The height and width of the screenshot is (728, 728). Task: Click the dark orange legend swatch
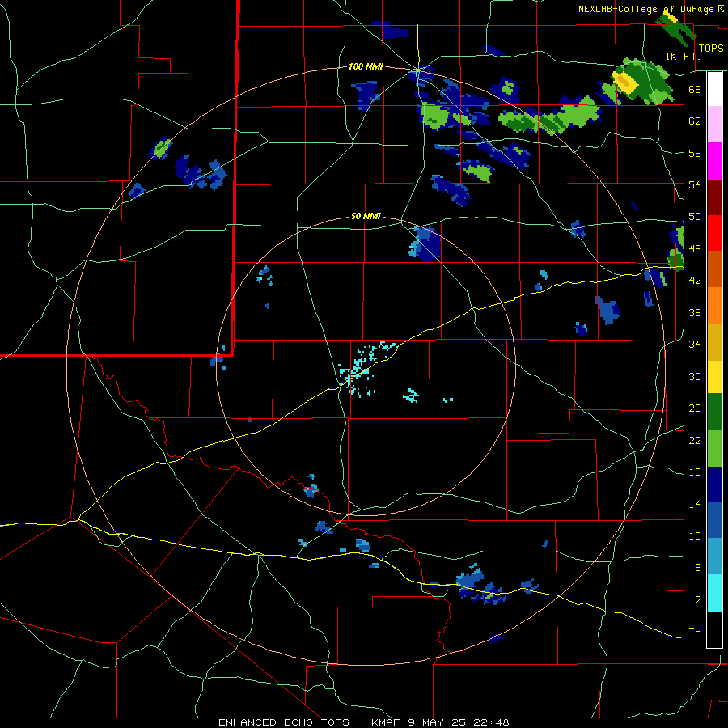coord(714,269)
